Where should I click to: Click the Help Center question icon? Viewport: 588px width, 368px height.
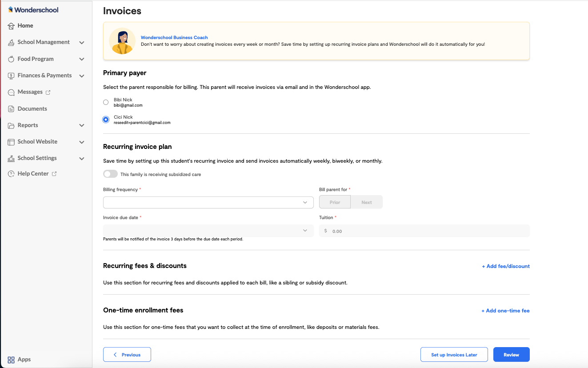[x=11, y=174]
